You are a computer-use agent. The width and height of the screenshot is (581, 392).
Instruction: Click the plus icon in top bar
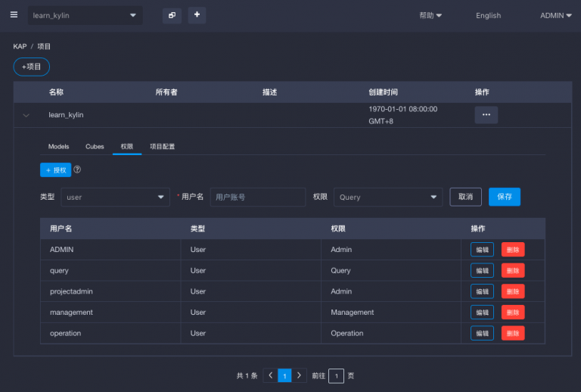click(x=197, y=15)
